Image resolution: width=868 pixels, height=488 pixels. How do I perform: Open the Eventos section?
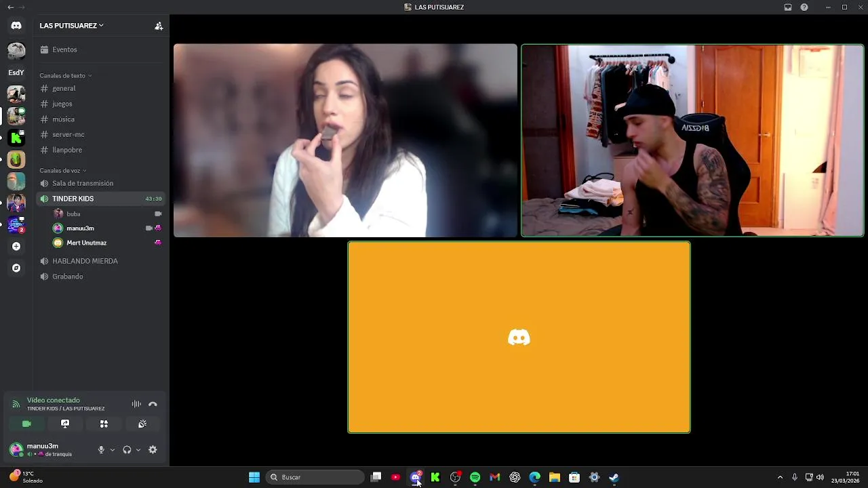click(102, 49)
